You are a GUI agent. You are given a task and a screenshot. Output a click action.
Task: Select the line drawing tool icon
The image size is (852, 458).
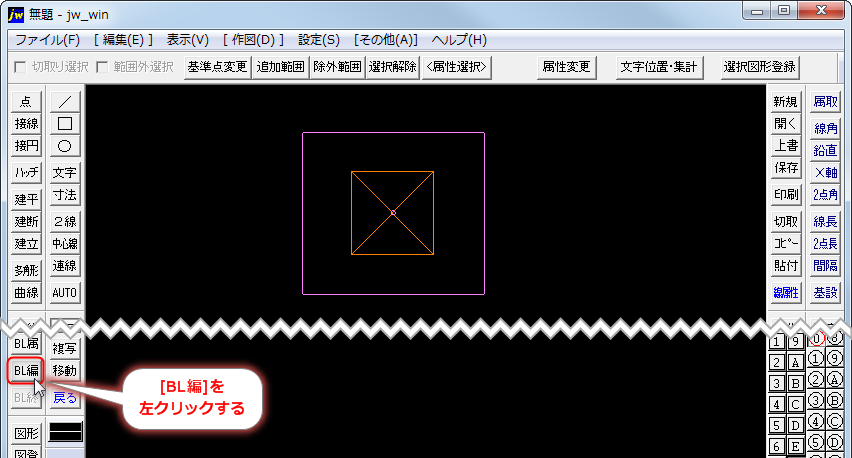[x=65, y=102]
